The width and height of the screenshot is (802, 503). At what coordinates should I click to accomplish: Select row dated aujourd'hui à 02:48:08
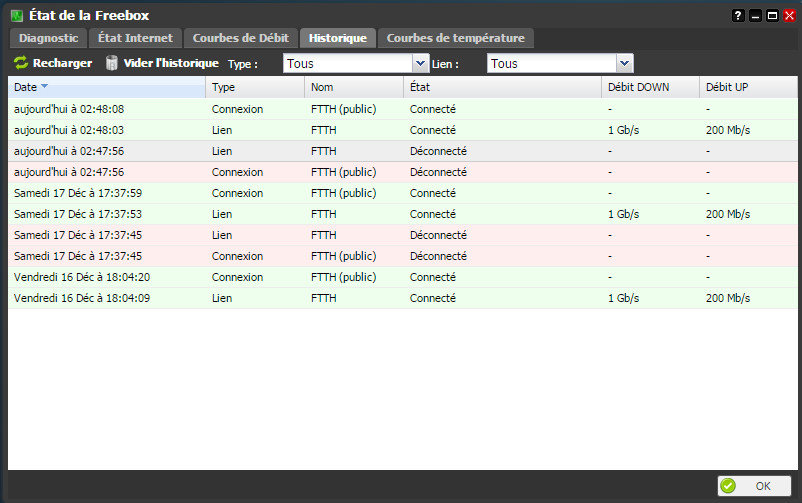tap(403, 109)
